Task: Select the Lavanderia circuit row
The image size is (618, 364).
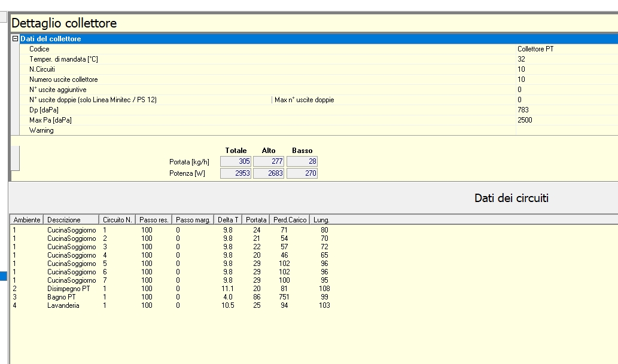Action: point(63,305)
